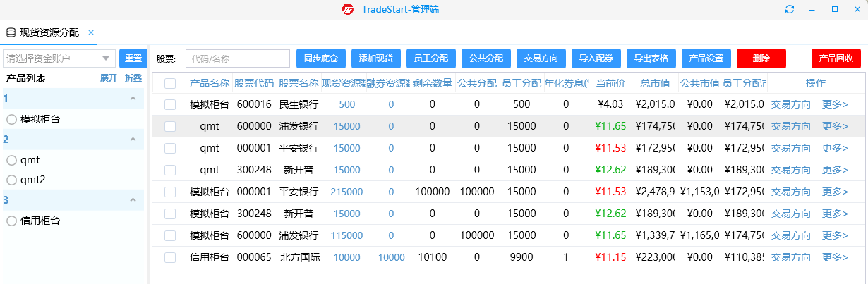
Task: Click the TradeStart logo icon
Action: point(348,9)
